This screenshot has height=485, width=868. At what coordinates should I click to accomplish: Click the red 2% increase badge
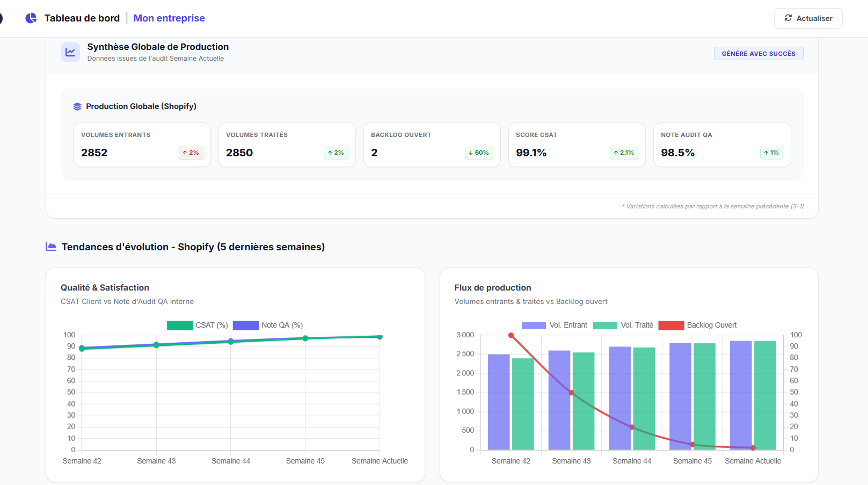coord(191,153)
